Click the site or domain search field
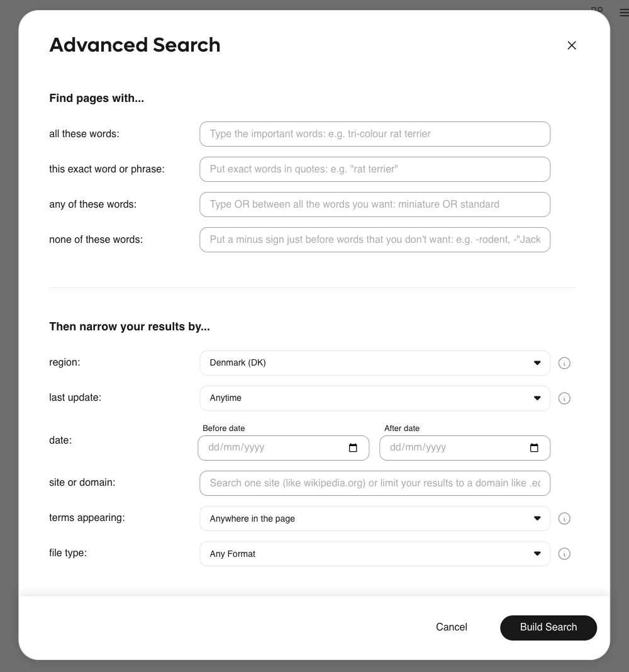Screen dimensions: 629x672 [x=375, y=483]
